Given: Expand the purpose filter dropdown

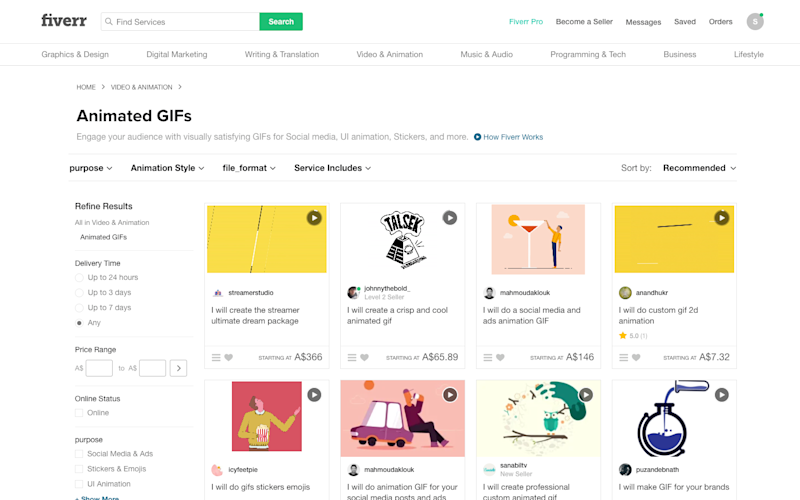Looking at the screenshot, I should [91, 168].
